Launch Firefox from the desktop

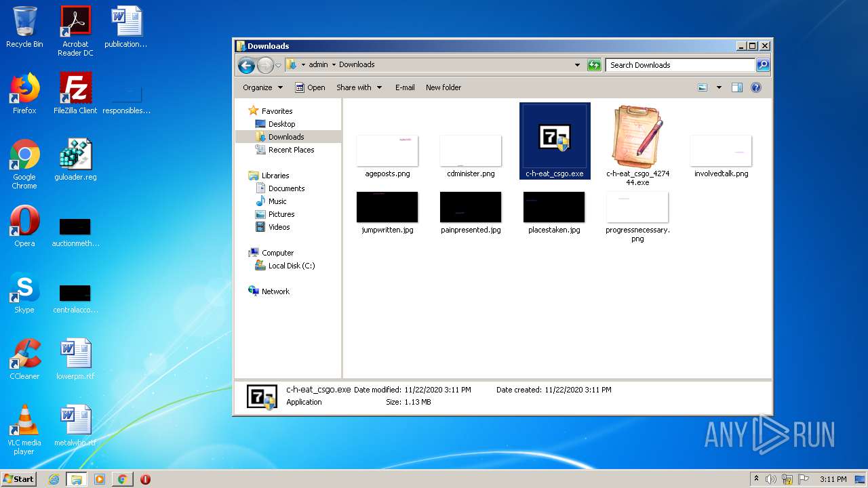click(x=24, y=94)
